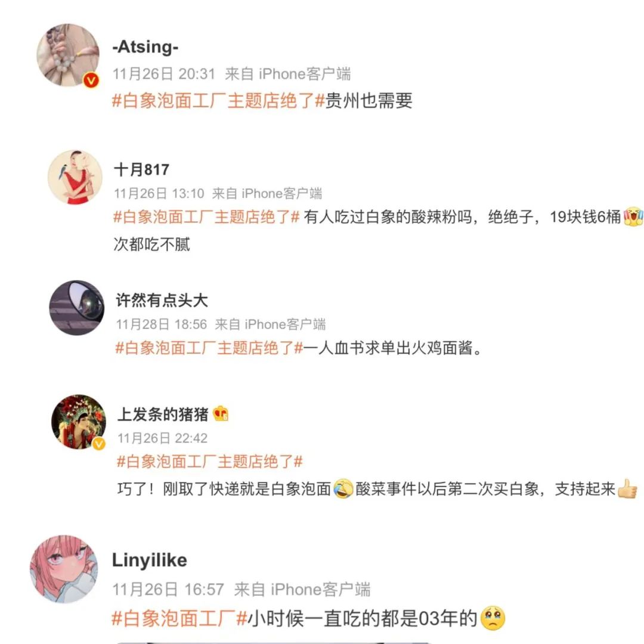Click the username -Atsing-

(x=145, y=47)
